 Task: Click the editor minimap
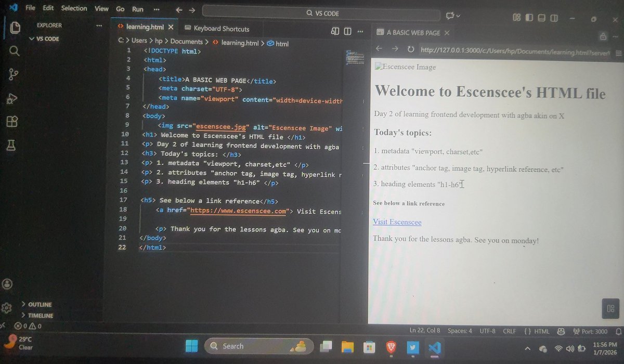(x=355, y=58)
